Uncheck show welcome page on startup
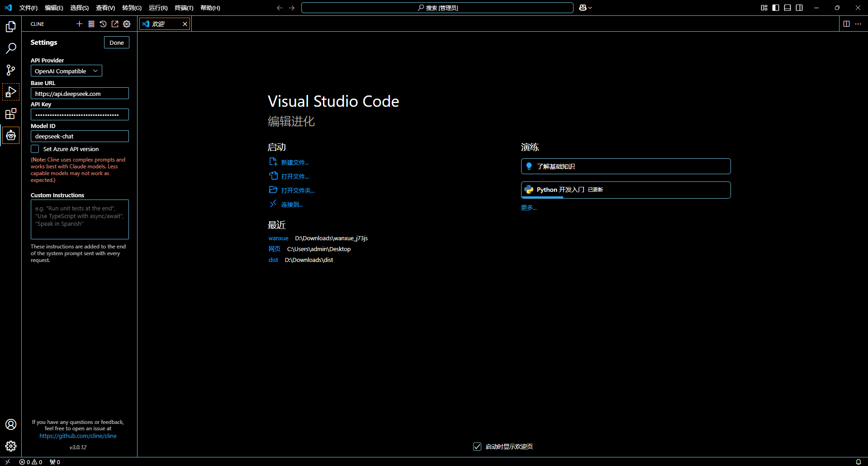Image resolution: width=868 pixels, height=466 pixels. pyautogui.click(x=477, y=447)
